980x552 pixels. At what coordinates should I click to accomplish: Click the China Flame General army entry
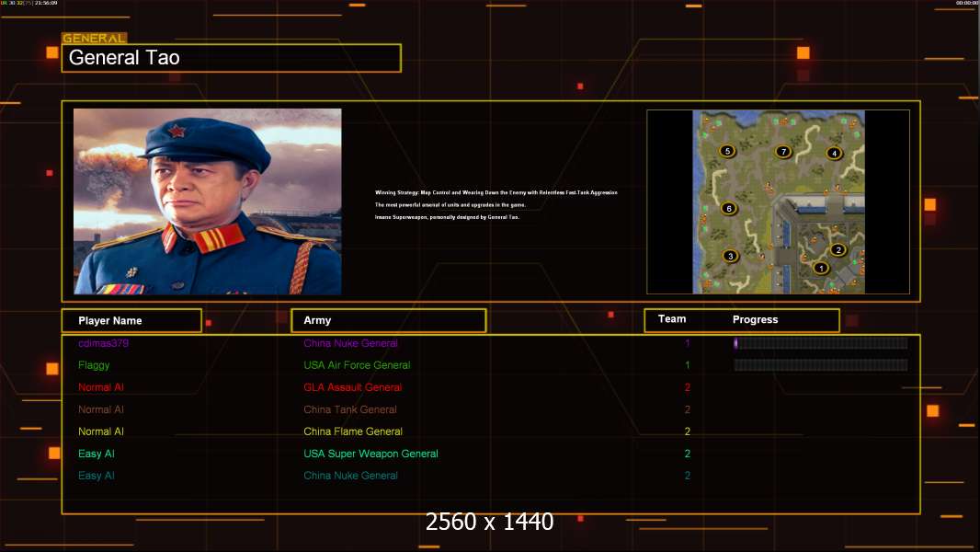click(352, 431)
